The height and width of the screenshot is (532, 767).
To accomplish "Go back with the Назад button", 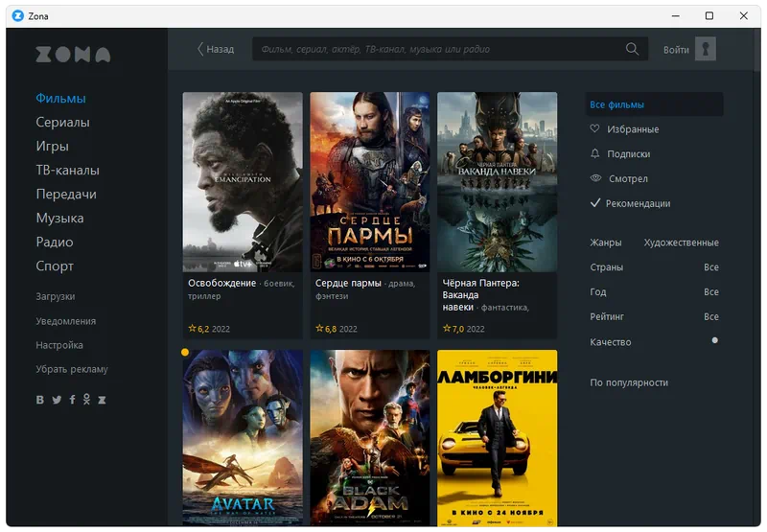I will (215, 49).
